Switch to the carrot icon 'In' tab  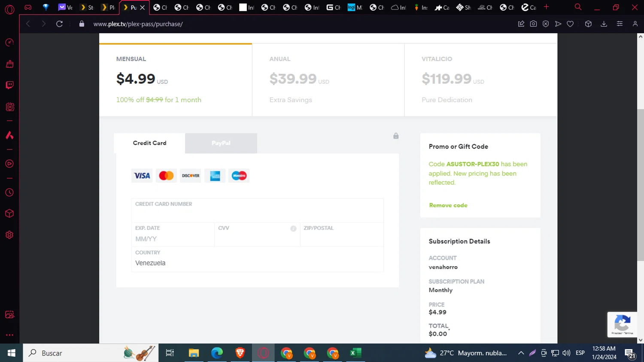pyautogui.click(x=420, y=7)
